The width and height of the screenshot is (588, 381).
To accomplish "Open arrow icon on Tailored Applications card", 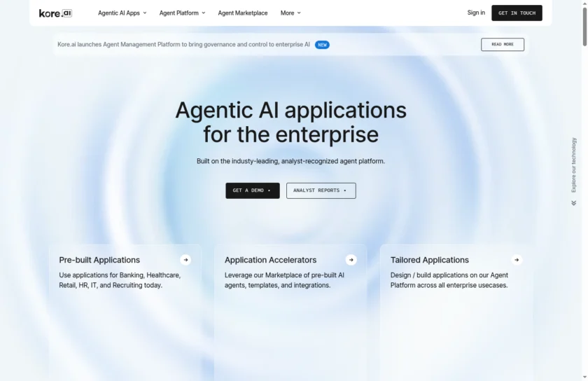I will [x=517, y=260].
